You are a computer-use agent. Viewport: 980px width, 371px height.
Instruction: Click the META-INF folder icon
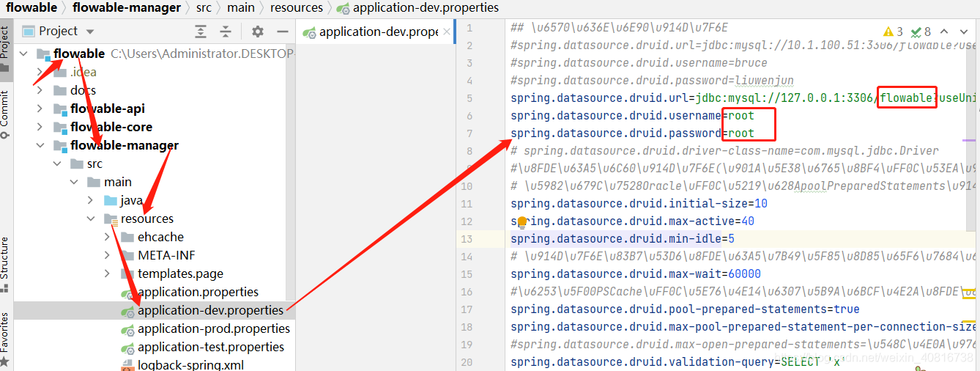coord(127,255)
